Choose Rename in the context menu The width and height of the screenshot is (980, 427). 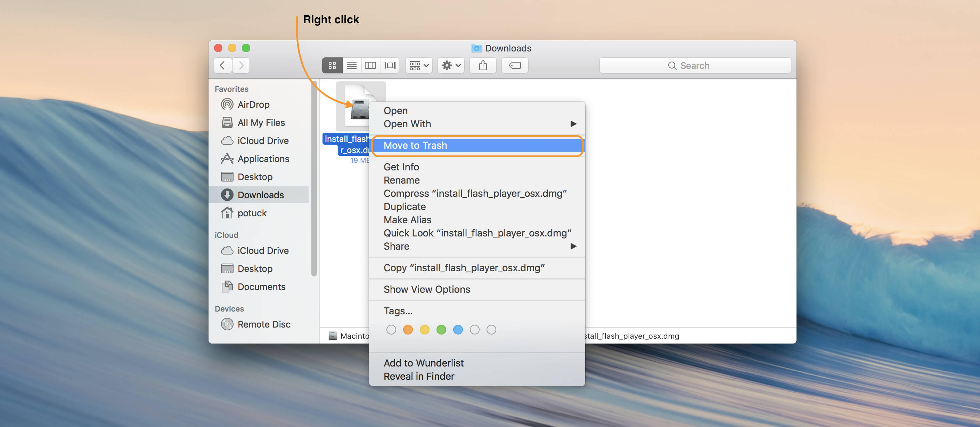click(x=401, y=180)
